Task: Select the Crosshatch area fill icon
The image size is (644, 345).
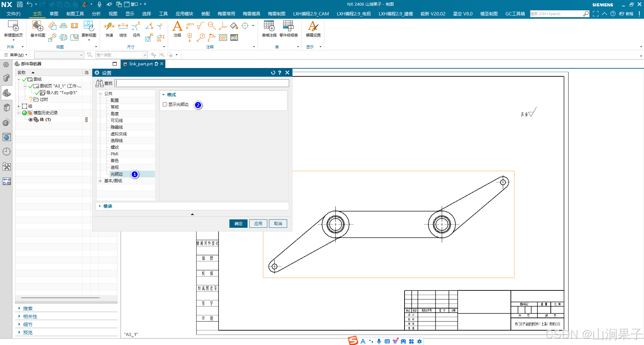Action: click(x=223, y=38)
